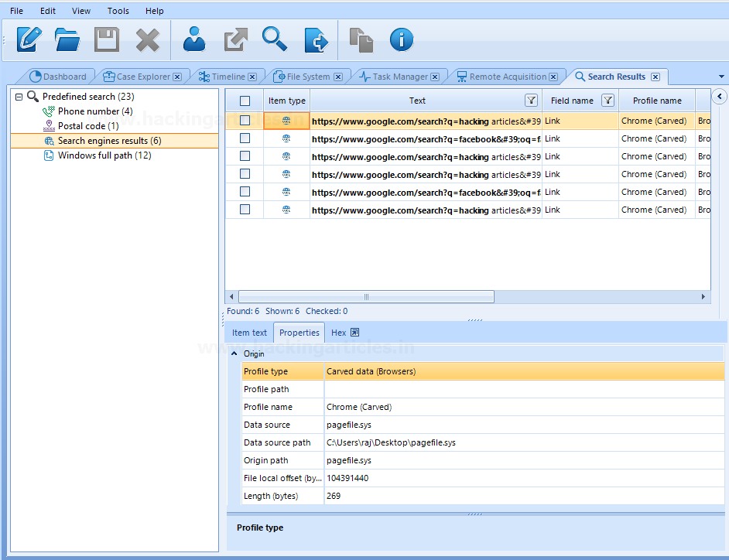This screenshot has width=729, height=560.
Task: Click the export arrow toolbar icon
Action: (x=234, y=39)
